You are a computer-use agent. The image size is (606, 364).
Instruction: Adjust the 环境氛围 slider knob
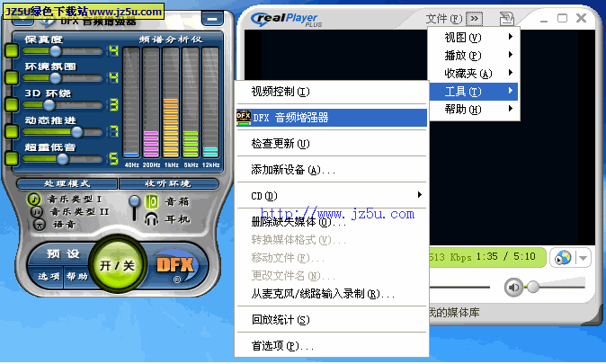tap(55, 78)
